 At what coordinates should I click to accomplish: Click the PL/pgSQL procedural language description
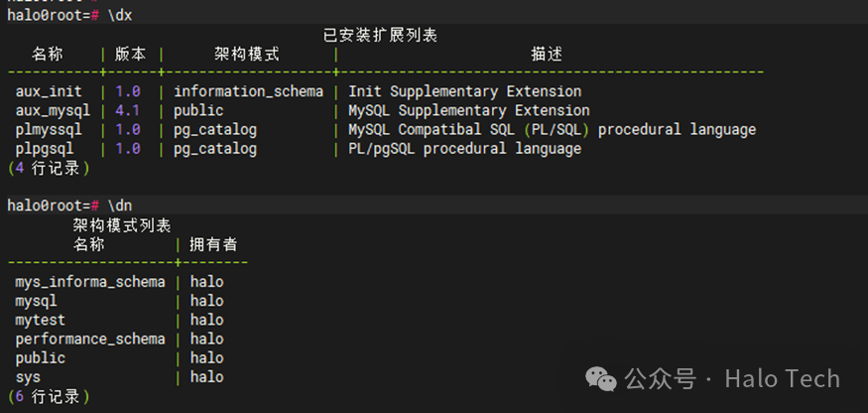pyautogui.click(x=464, y=149)
